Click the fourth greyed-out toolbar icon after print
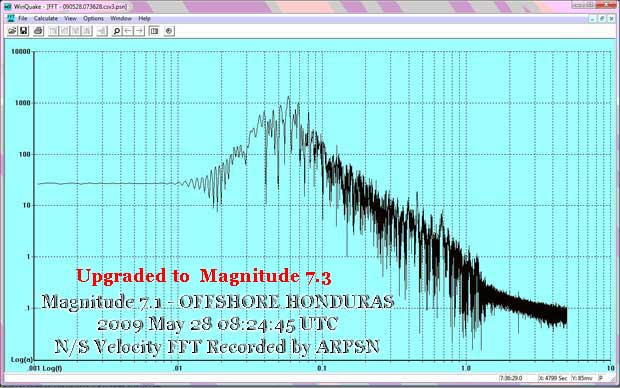Image resolution: width=620 pixels, height=388 pixels. pos(87,31)
